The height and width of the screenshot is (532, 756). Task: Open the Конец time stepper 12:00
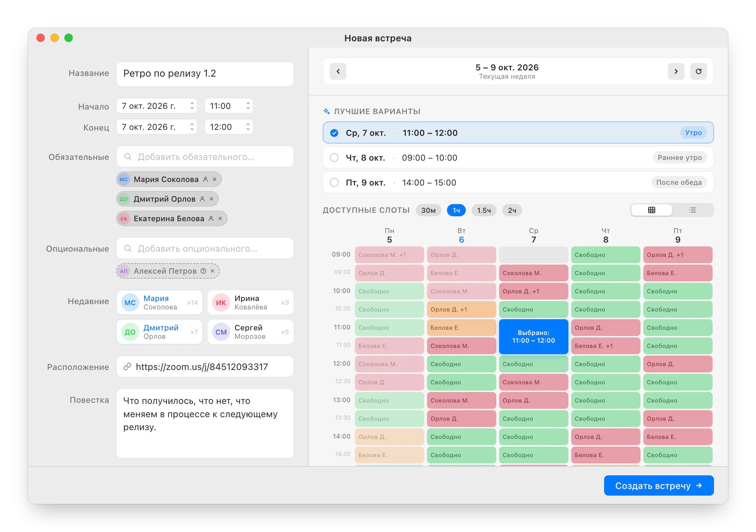point(248,127)
